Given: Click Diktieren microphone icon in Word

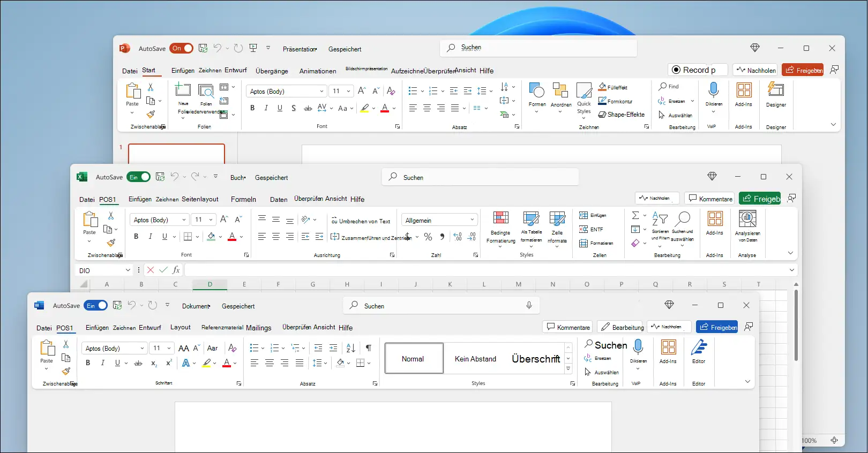Looking at the screenshot, I should (638, 348).
